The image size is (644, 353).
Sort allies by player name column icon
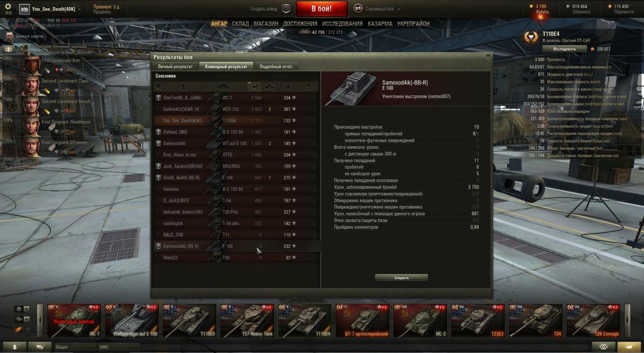tap(182, 86)
